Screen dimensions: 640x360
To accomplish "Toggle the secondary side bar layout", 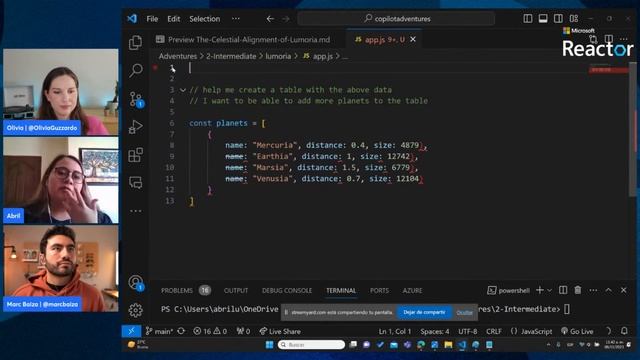I will click(x=558, y=18).
